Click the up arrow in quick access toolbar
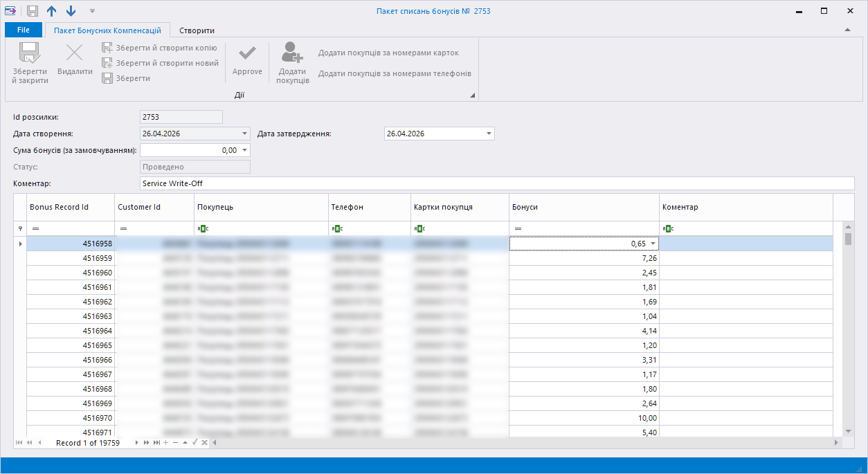This screenshot has height=474, width=868. tap(52, 11)
